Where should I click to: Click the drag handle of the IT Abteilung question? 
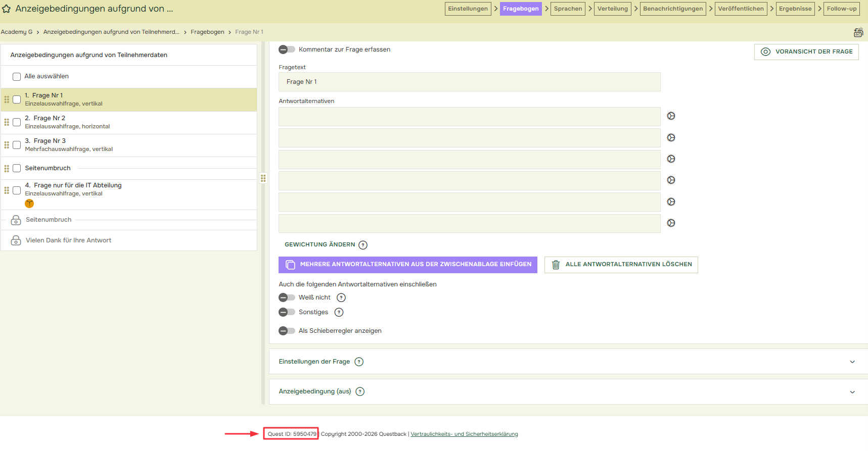point(7,190)
